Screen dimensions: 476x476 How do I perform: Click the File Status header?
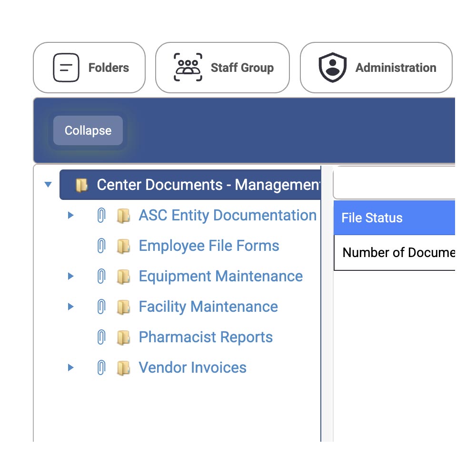pos(394,218)
